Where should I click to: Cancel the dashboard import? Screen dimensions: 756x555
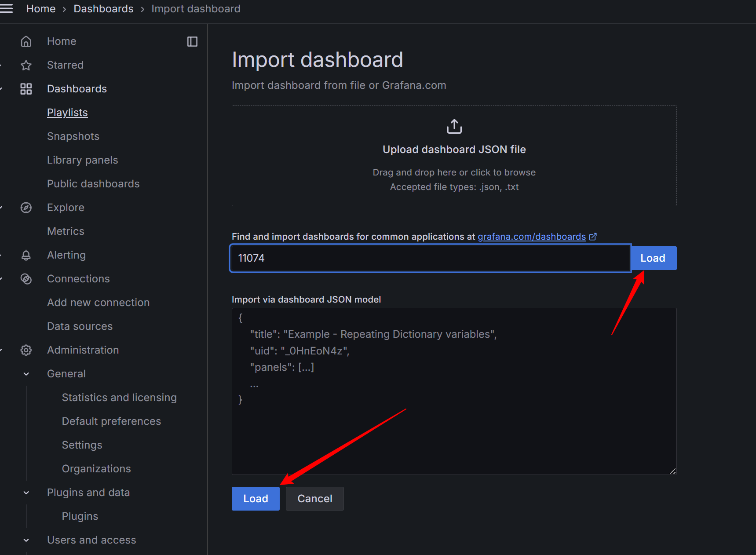(x=315, y=499)
